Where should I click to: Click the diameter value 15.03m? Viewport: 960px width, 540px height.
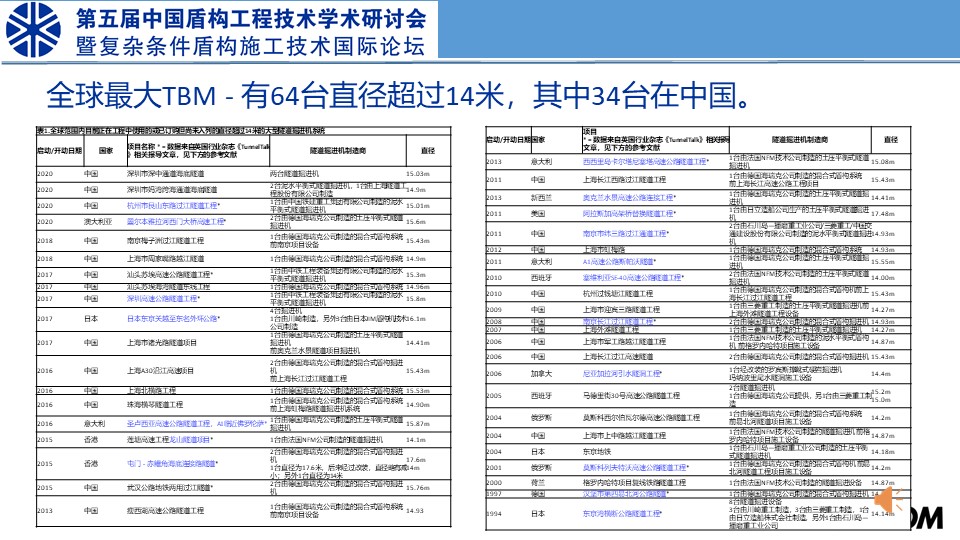point(418,174)
